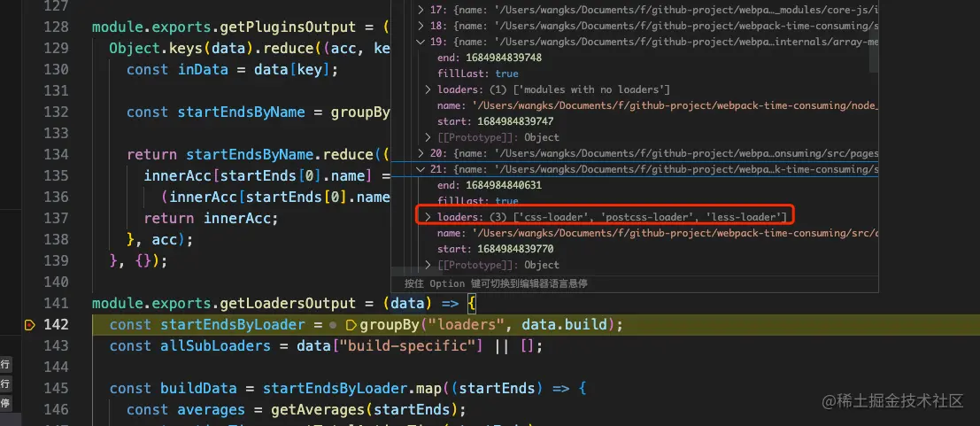Select the name path ending in node_
The width and height of the screenshot is (980, 426).
[x=657, y=105]
